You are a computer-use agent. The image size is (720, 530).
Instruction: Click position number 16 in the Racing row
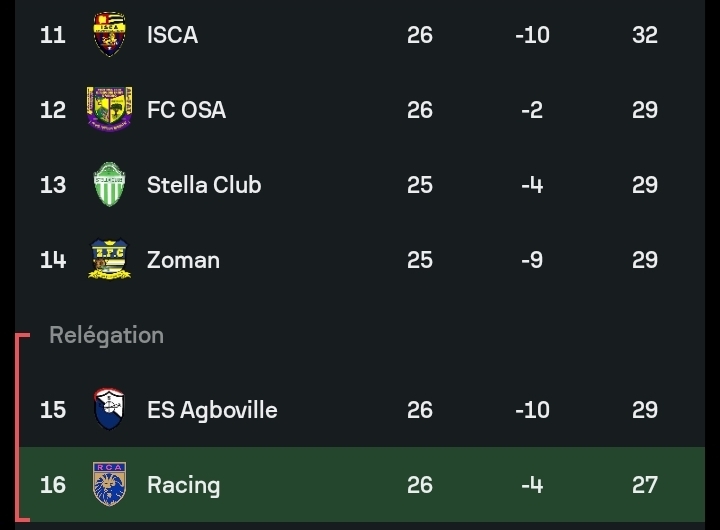(53, 485)
